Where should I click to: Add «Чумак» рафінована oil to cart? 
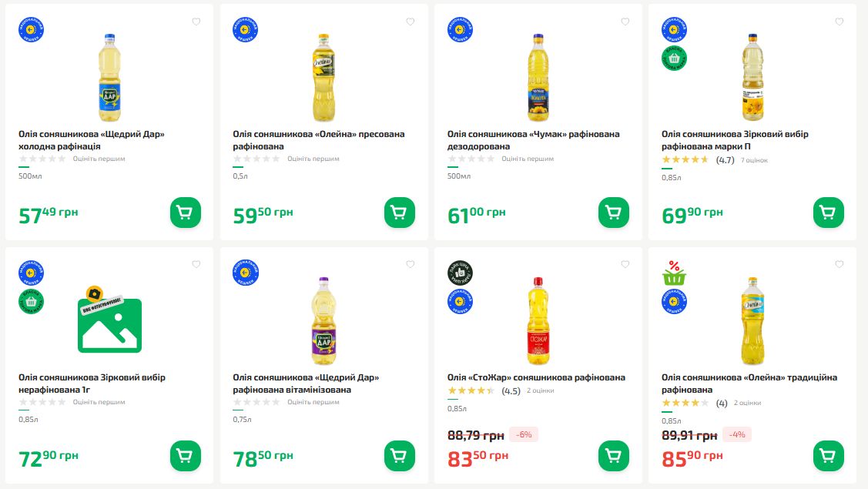coord(613,212)
